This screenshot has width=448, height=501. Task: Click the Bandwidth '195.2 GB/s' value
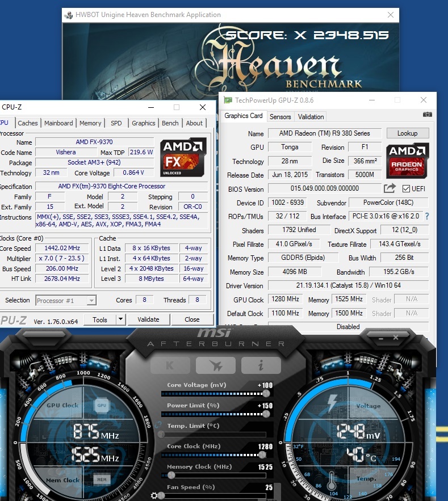(399, 272)
